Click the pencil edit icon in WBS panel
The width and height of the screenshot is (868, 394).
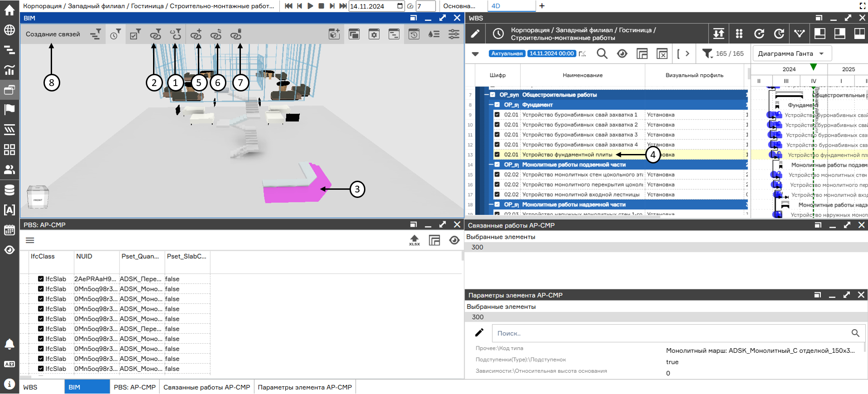tap(475, 34)
